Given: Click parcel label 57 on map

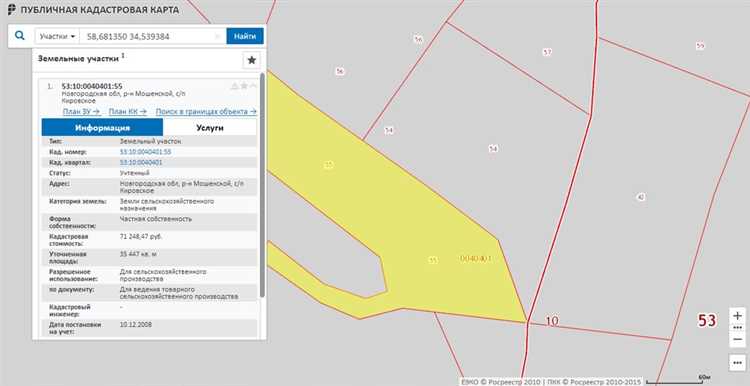Looking at the screenshot, I should [547, 52].
